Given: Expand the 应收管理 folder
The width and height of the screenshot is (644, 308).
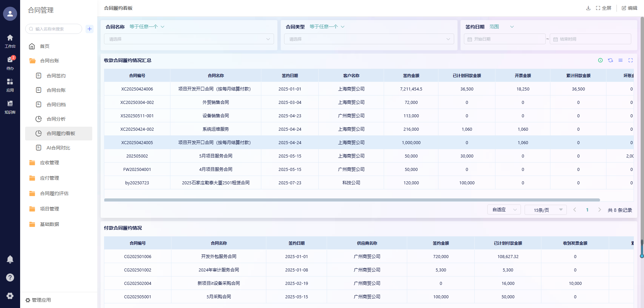Looking at the screenshot, I should pyautogui.click(x=49, y=163).
